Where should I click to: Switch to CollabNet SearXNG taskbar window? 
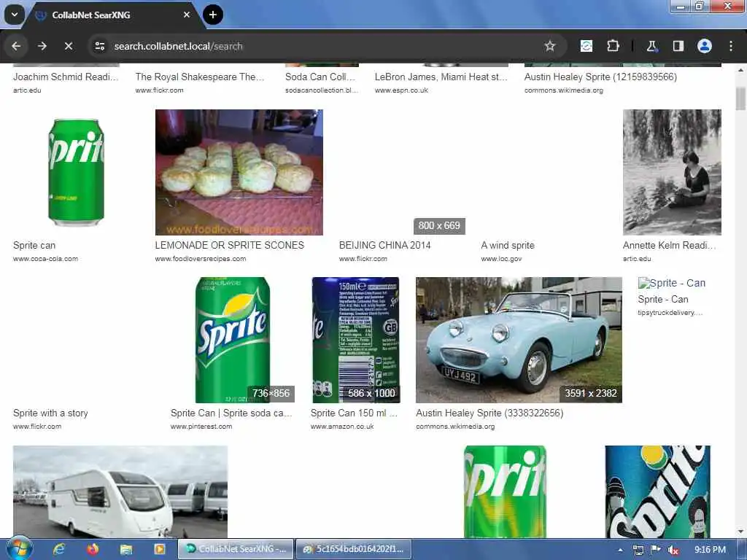coord(236,549)
